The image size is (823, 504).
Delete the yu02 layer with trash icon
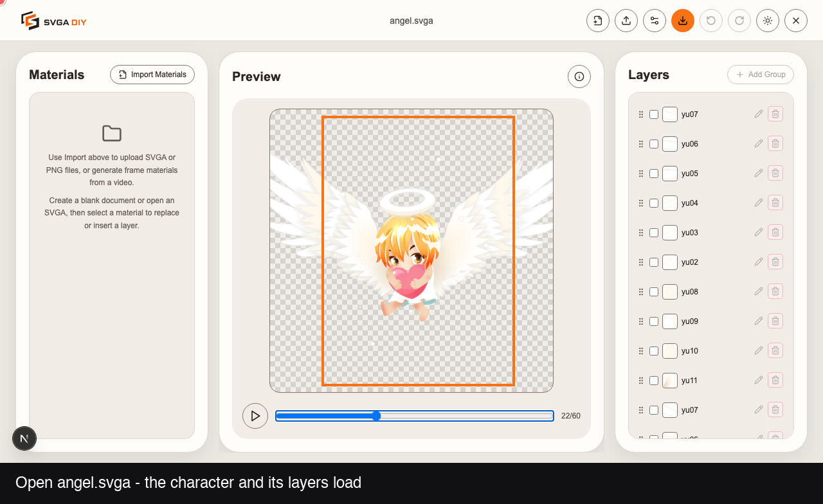(x=775, y=262)
